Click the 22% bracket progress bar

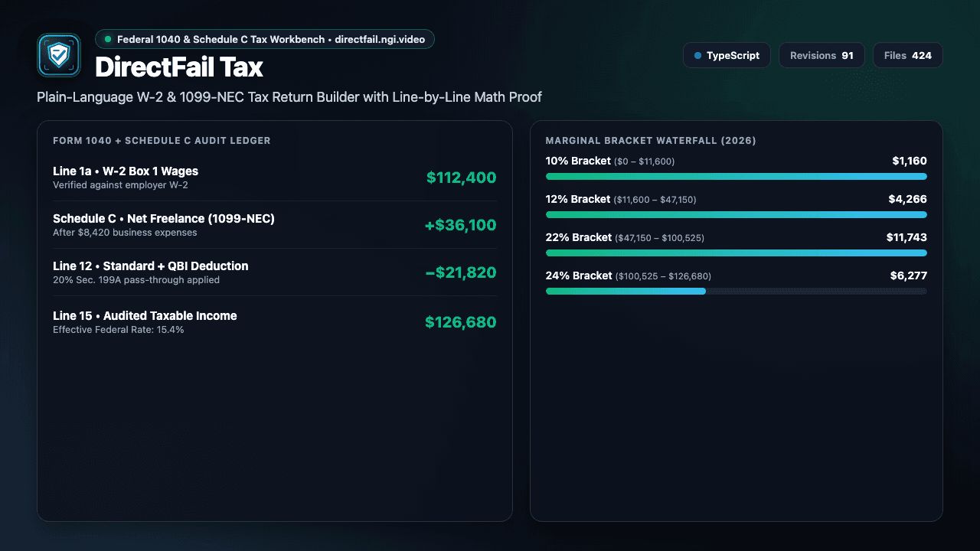click(736, 253)
